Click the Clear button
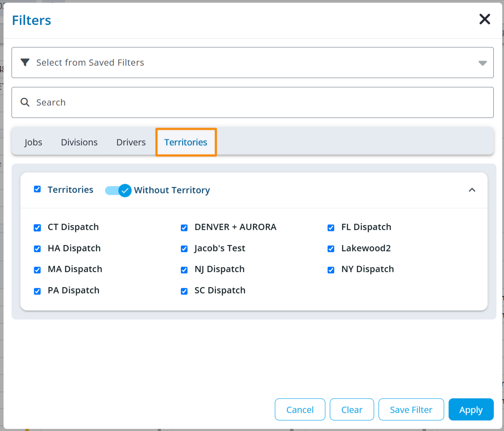This screenshot has width=504, height=431. [x=352, y=409]
